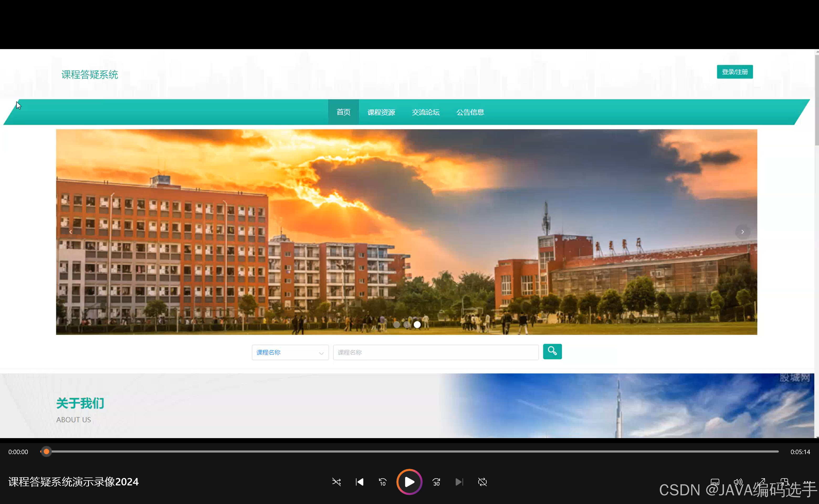This screenshot has height=504, width=819.
Task: Expand the 课程名称 search type dropdown
Action: point(290,352)
